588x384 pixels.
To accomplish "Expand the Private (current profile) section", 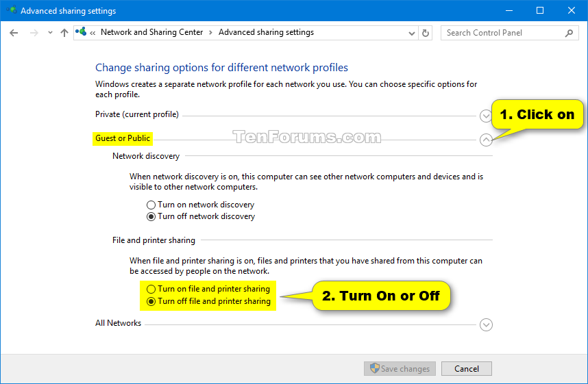I will 486,116.
